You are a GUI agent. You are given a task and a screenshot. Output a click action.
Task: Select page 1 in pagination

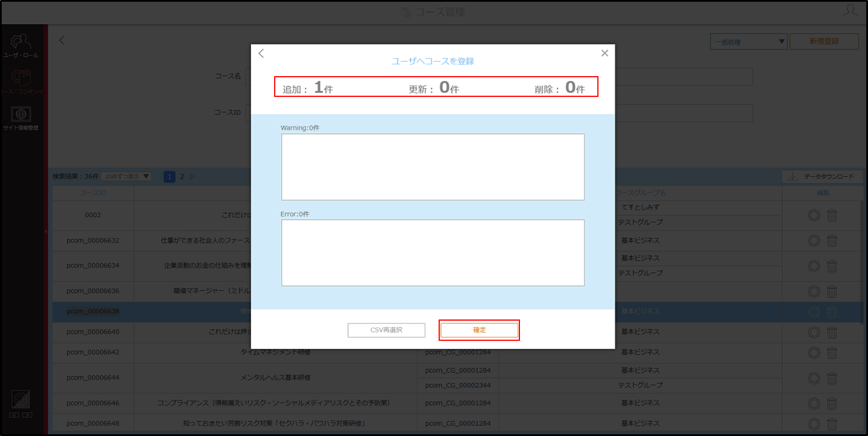click(x=170, y=176)
